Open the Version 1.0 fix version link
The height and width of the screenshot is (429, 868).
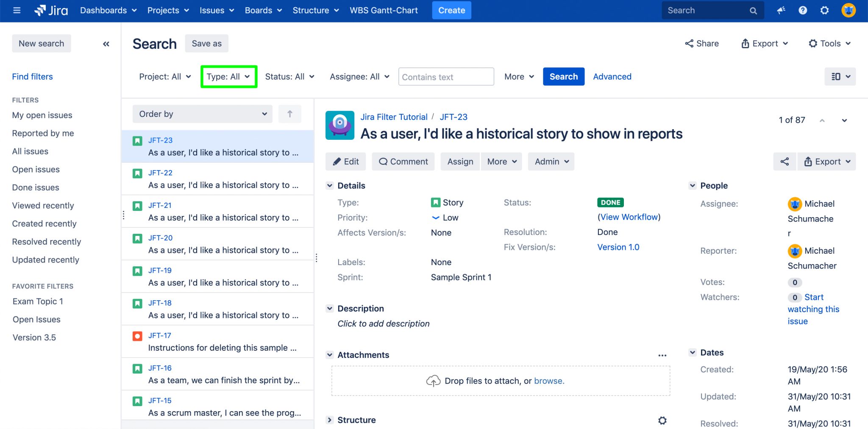pyautogui.click(x=618, y=247)
